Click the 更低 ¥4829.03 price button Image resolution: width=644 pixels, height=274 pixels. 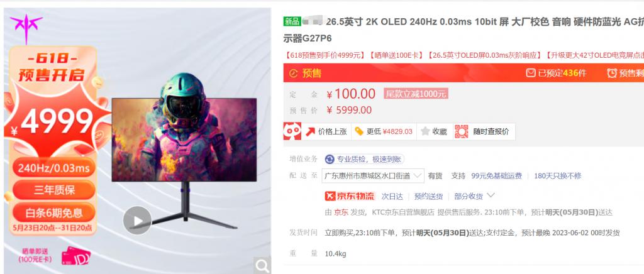(384, 132)
